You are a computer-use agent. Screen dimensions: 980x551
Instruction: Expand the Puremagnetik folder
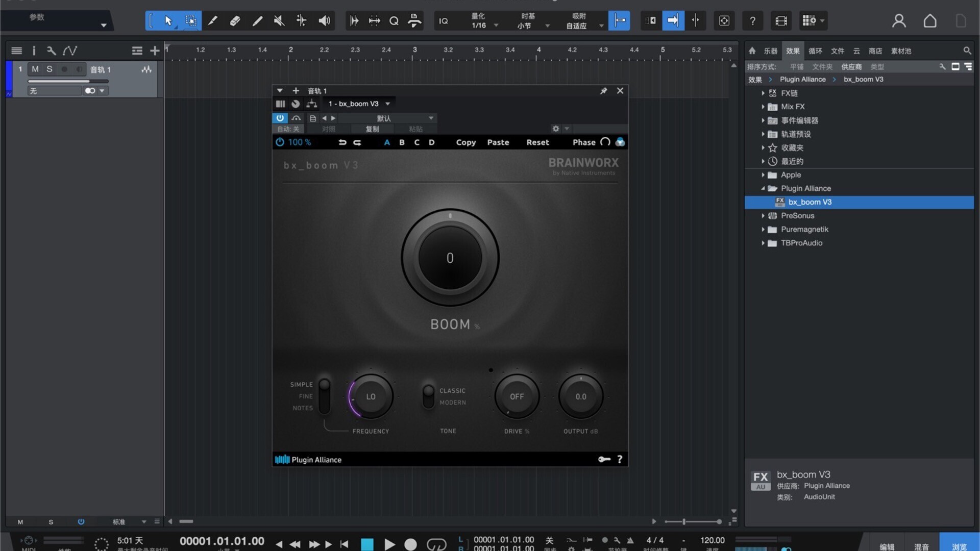click(x=763, y=230)
